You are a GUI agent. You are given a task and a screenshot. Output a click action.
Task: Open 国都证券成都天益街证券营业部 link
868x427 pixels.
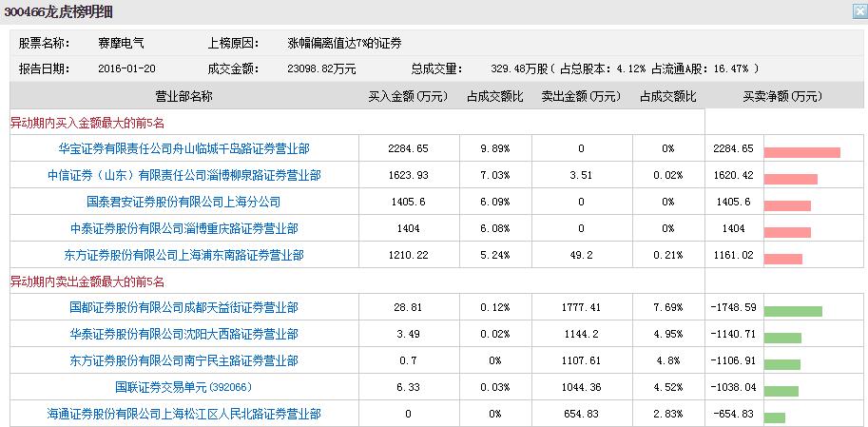pos(183,307)
